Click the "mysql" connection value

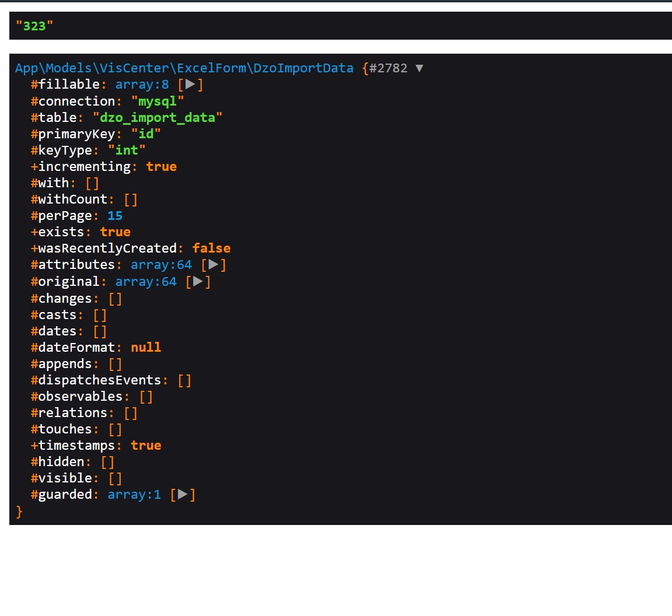coord(157,101)
